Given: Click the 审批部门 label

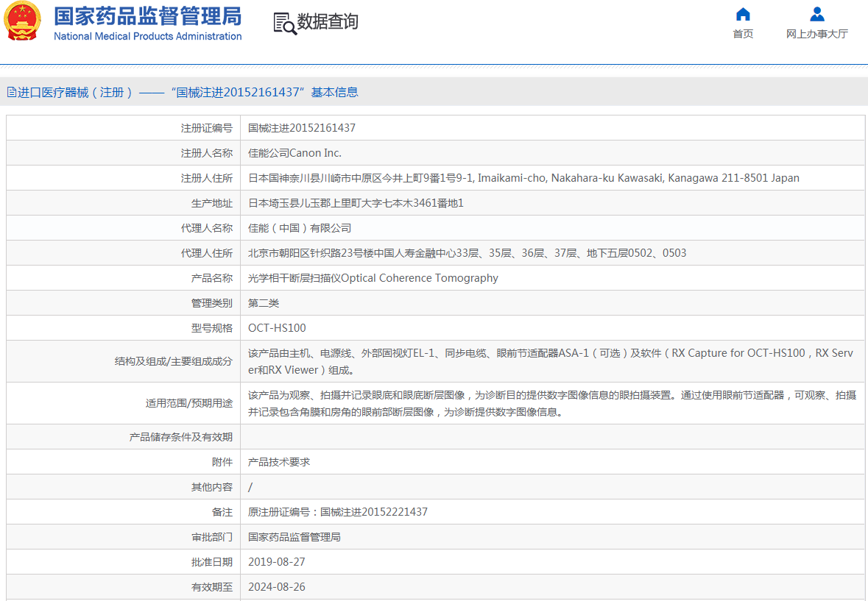Looking at the screenshot, I should coord(212,537).
